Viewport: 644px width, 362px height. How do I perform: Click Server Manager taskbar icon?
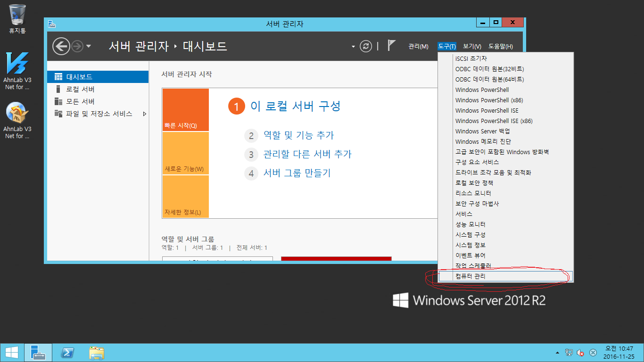(38, 353)
